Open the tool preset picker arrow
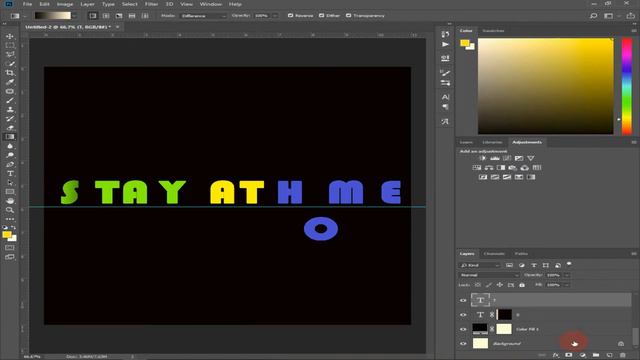 tap(24, 16)
